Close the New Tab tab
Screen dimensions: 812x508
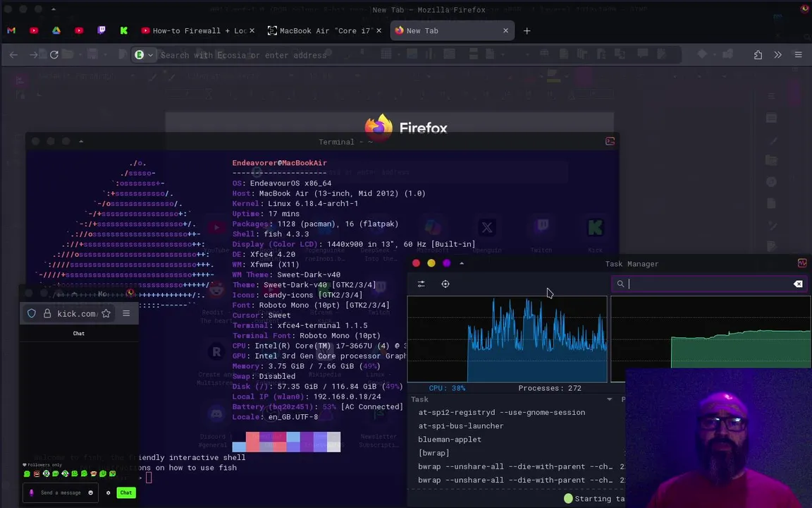(505, 30)
